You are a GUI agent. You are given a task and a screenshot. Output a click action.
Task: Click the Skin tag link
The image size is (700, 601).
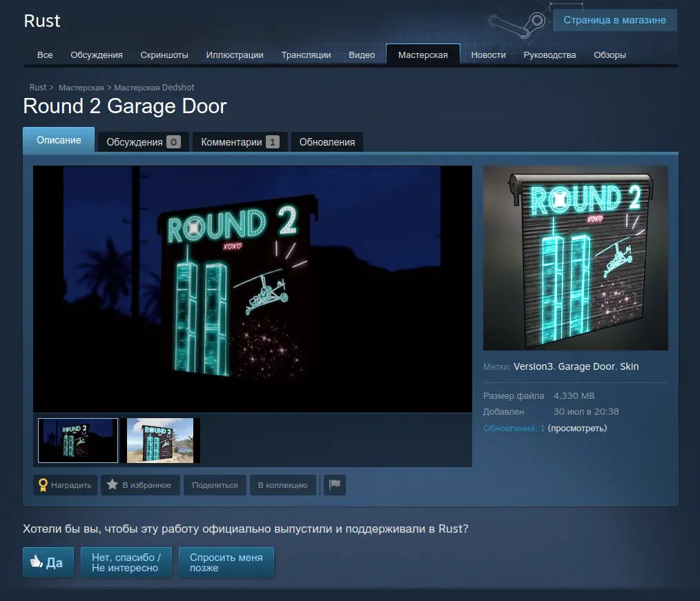click(x=630, y=366)
